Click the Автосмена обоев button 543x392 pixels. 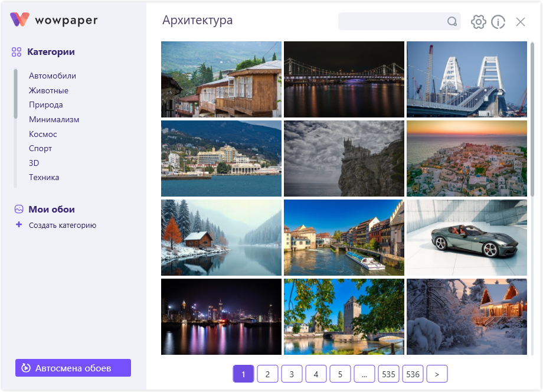point(73,367)
